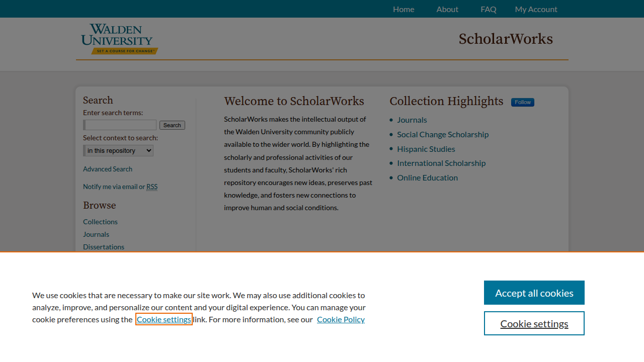
Task: Click the large Cookie settings button
Action: click(x=534, y=323)
